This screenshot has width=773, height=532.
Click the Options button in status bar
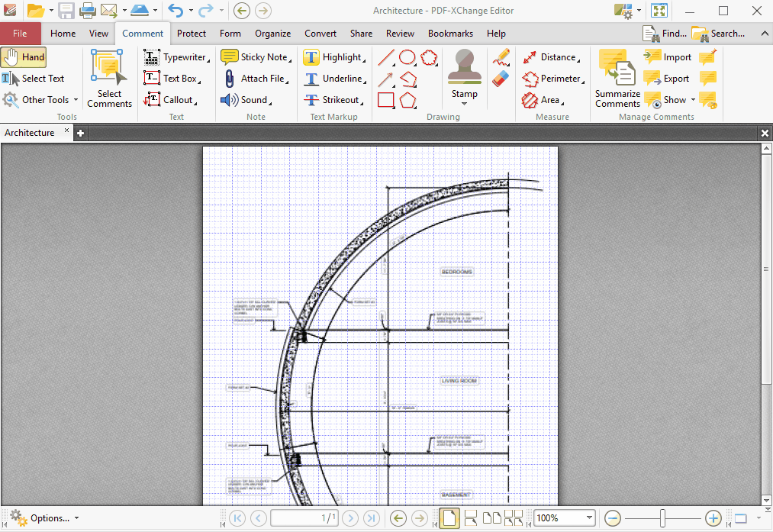coord(44,518)
